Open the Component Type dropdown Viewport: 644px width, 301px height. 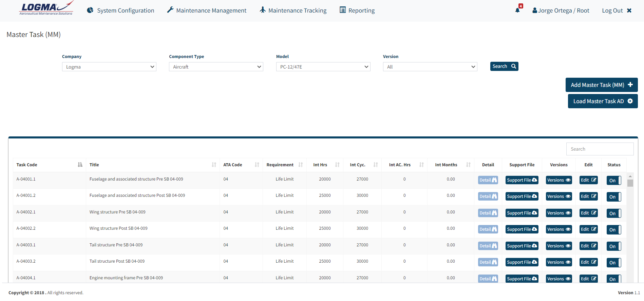(x=216, y=67)
